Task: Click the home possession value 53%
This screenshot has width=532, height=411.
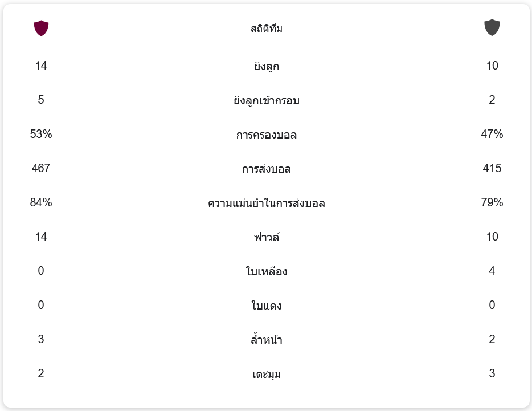Action: (x=41, y=134)
